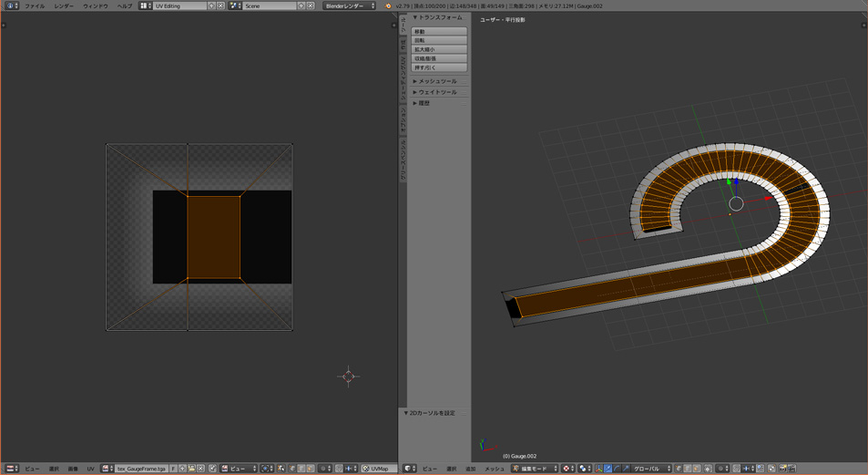
Task: Open the グローバル orientation dropdown
Action: [x=651, y=469]
